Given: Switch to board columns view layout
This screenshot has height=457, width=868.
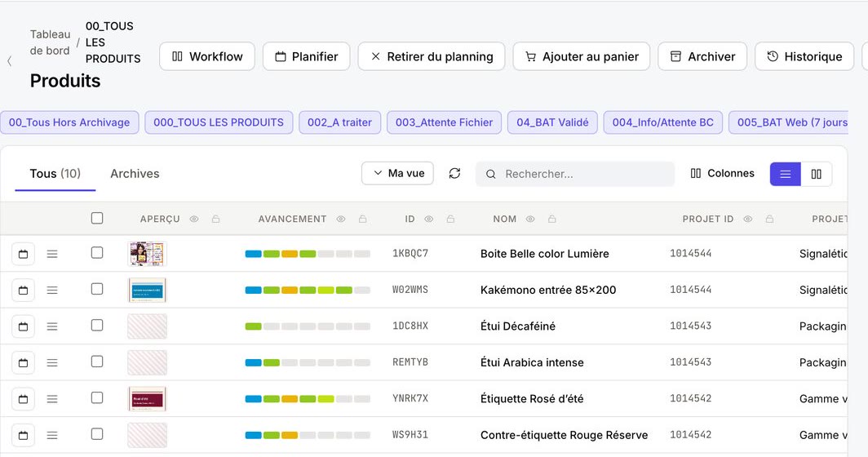Looking at the screenshot, I should pyautogui.click(x=816, y=174).
